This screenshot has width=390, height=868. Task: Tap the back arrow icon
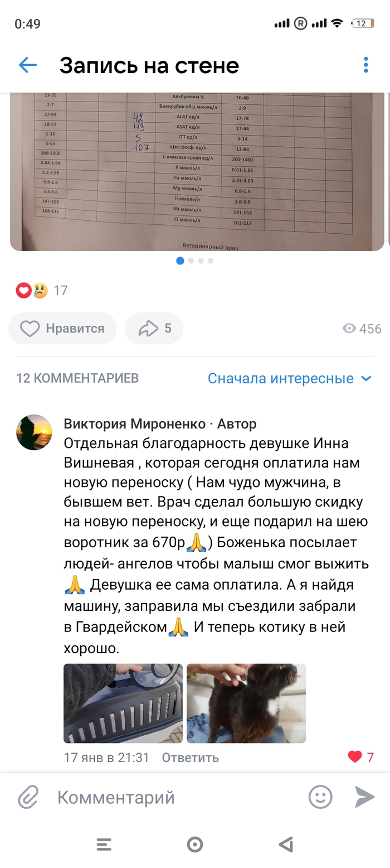tap(28, 65)
